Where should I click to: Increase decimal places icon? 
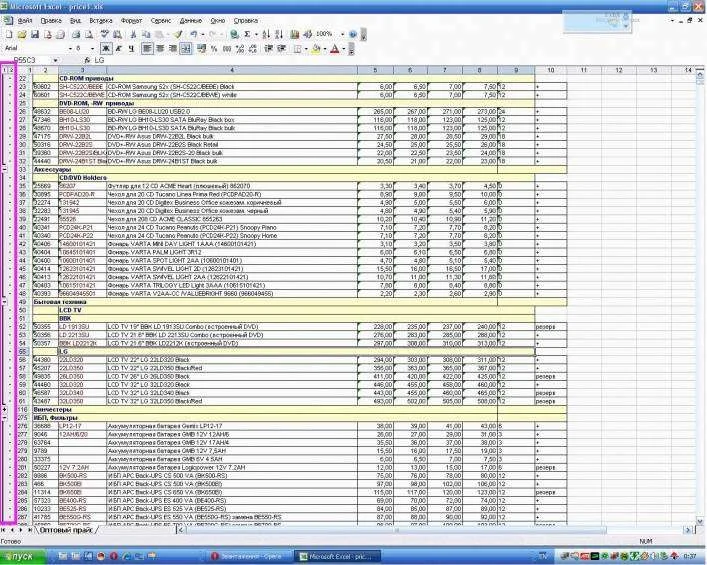(x=240, y=48)
